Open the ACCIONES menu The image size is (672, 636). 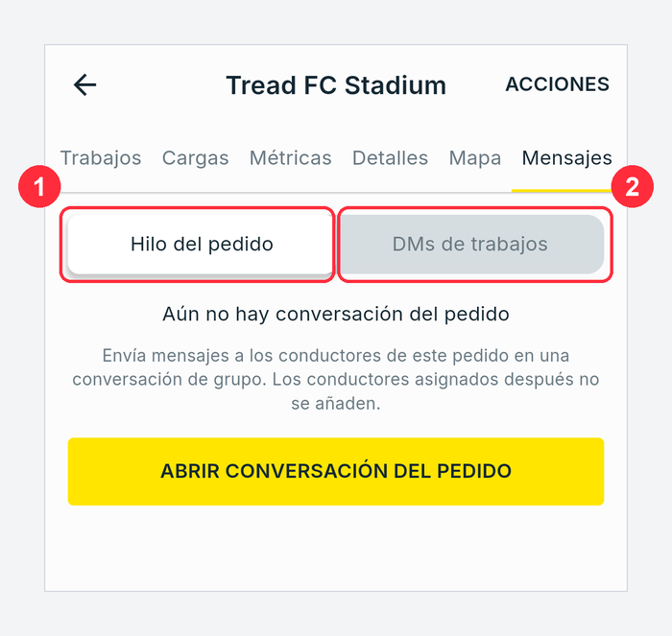[557, 84]
